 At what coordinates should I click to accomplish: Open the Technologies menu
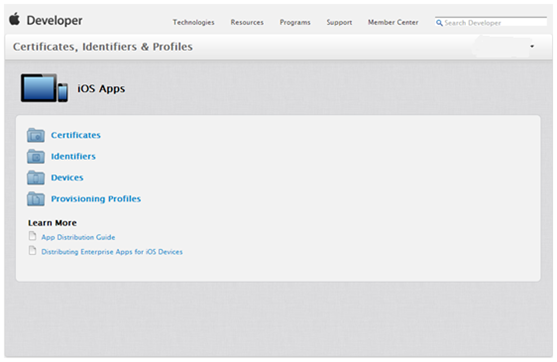point(194,22)
